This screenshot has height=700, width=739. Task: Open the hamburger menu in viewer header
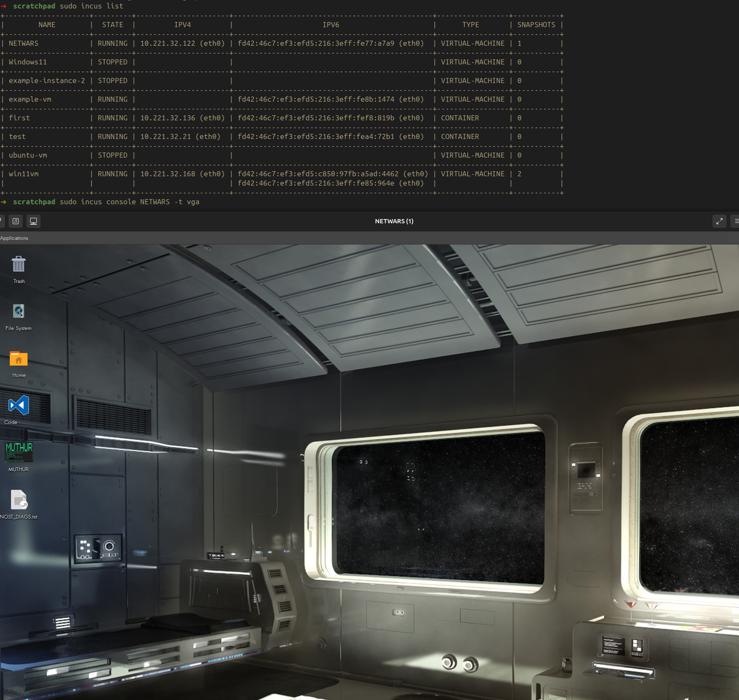click(736, 221)
